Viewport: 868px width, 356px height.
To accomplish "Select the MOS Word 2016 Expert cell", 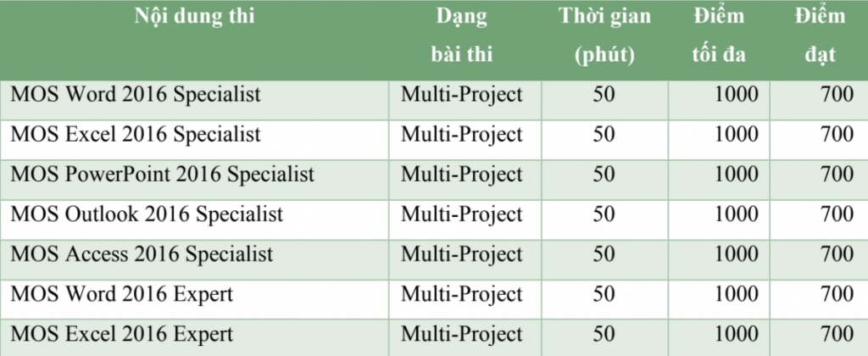I will point(122,294).
